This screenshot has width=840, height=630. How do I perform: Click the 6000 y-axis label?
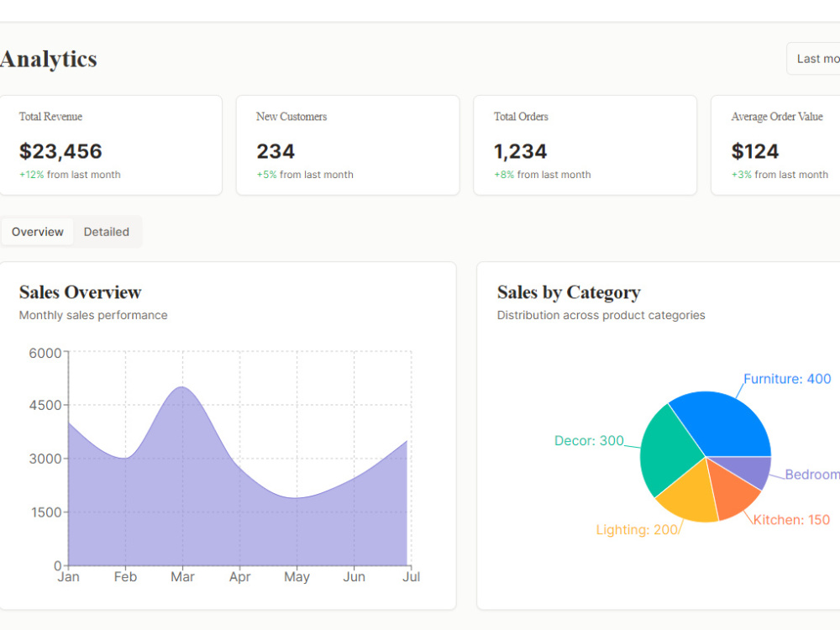(45, 353)
